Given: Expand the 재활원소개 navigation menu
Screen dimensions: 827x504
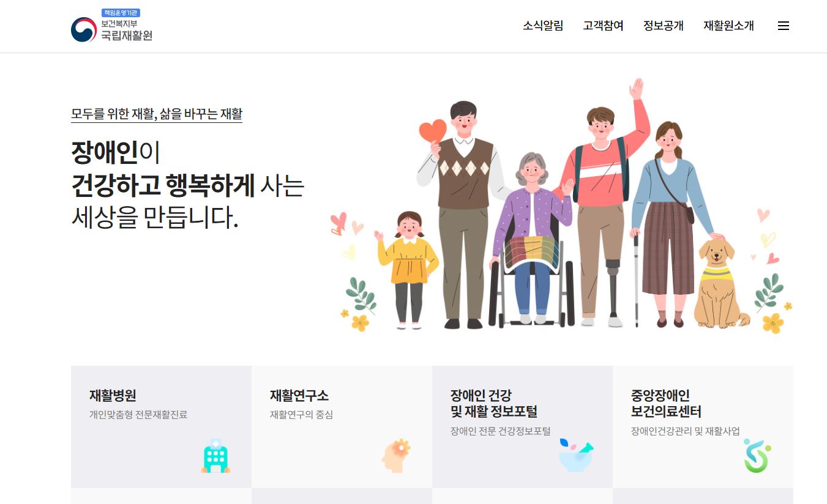Looking at the screenshot, I should [728, 26].
